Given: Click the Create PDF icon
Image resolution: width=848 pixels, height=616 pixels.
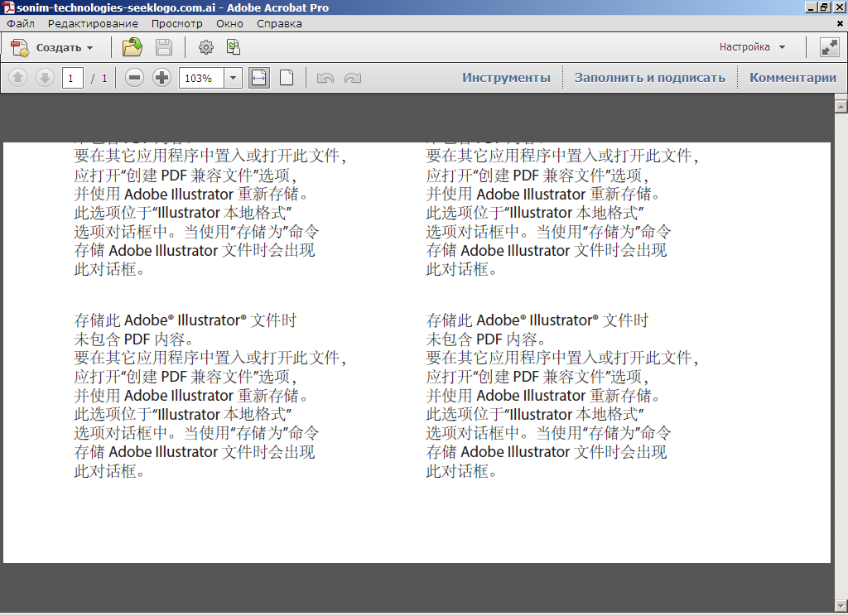Looking at the screenshot, I should [20, 47].
